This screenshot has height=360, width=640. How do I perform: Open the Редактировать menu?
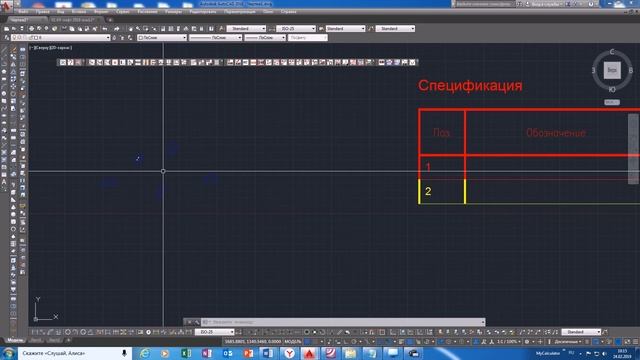[203, 12]
